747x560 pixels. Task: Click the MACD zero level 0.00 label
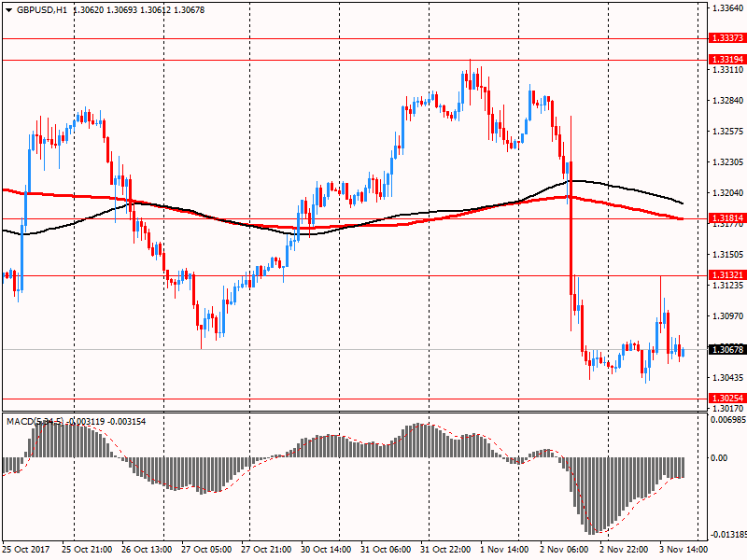[x=719, y=458]
